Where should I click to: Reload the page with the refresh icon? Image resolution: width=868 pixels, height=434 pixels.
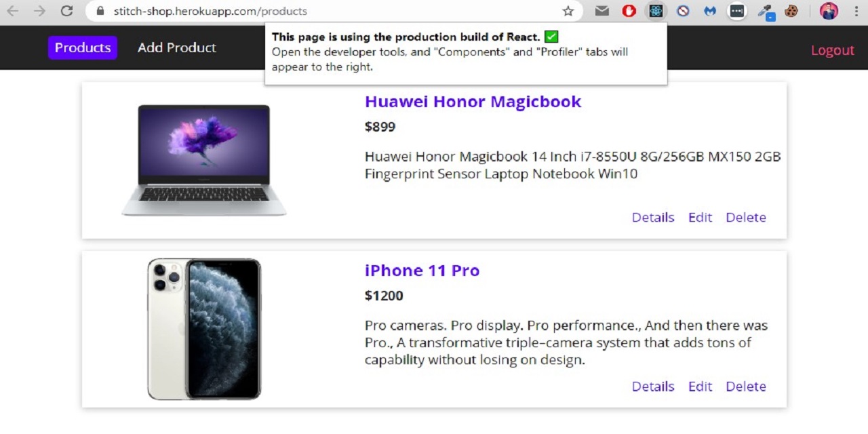(66, 11)
